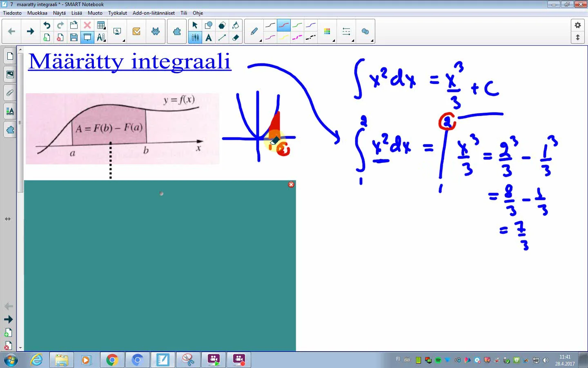Open the Ohje menu
The height and width of the screenshot is (368, 588).
coord(198,13)
